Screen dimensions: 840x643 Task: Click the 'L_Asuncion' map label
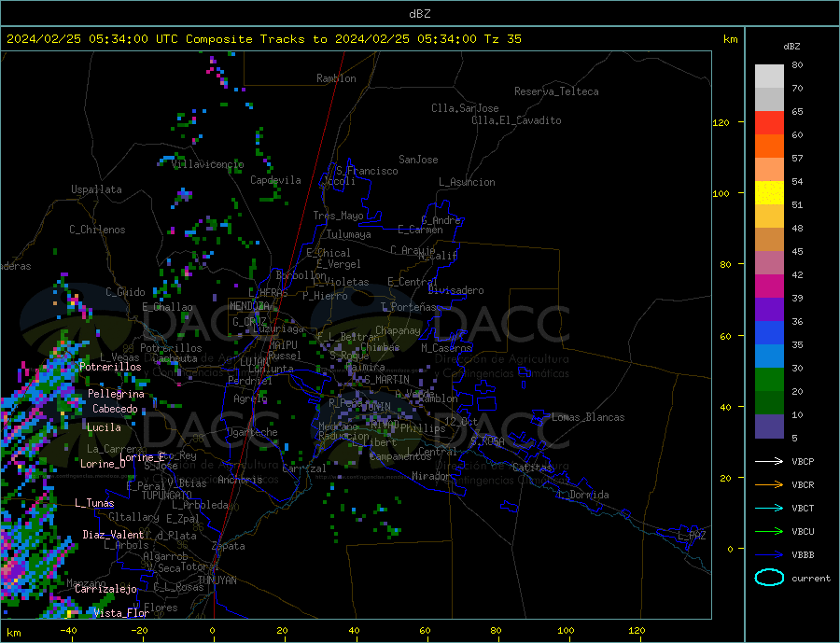pos(467,182)
